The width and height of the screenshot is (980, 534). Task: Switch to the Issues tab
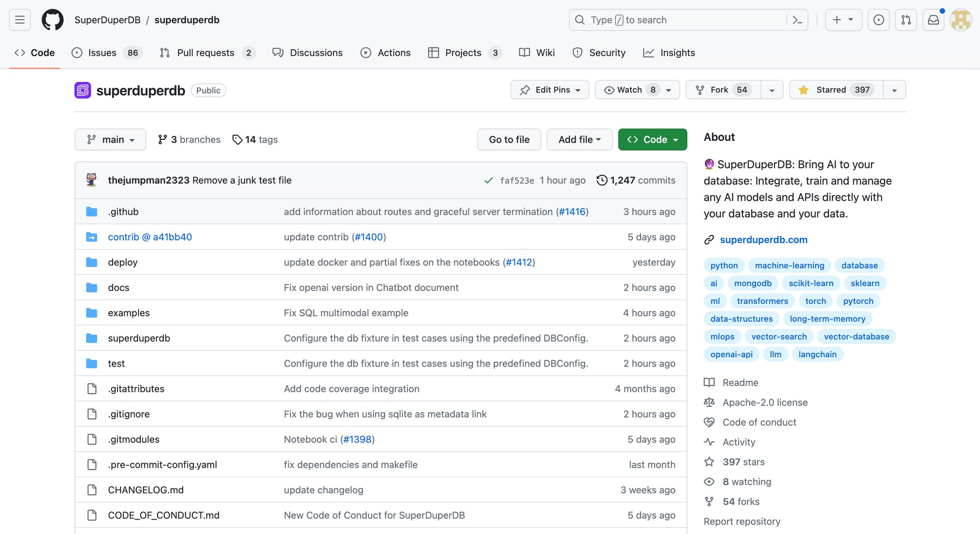click(106, 53)
